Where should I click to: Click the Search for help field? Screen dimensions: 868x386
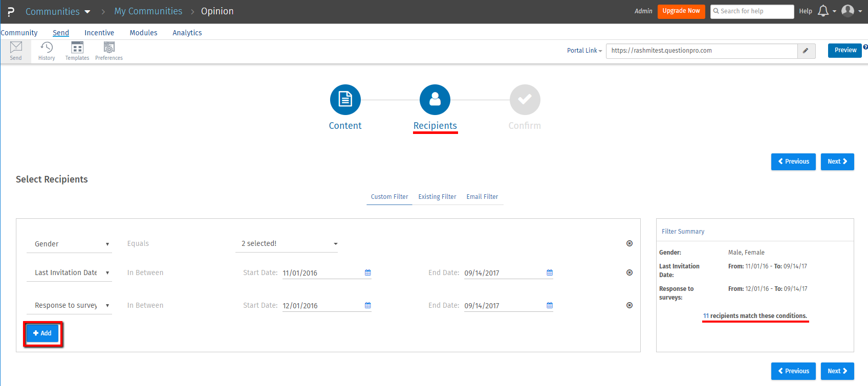752,11
